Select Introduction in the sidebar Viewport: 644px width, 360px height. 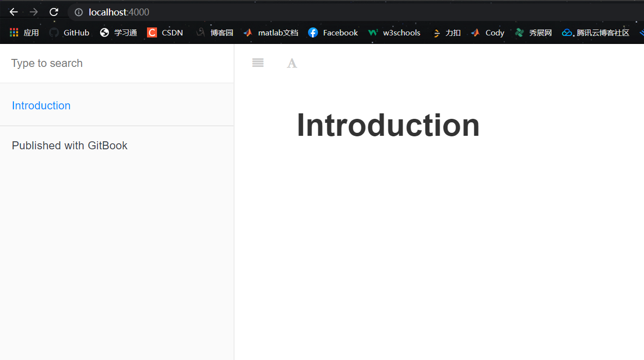click(41, 105)
